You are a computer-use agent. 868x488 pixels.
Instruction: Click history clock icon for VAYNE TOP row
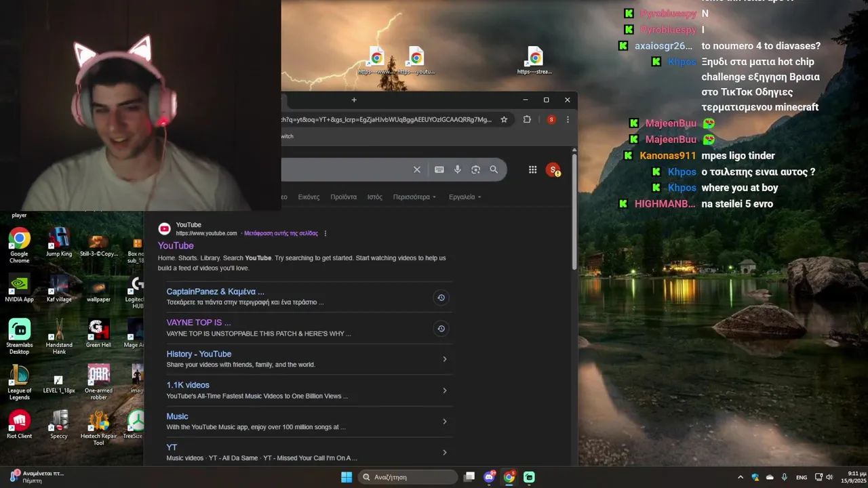point(441,329)
